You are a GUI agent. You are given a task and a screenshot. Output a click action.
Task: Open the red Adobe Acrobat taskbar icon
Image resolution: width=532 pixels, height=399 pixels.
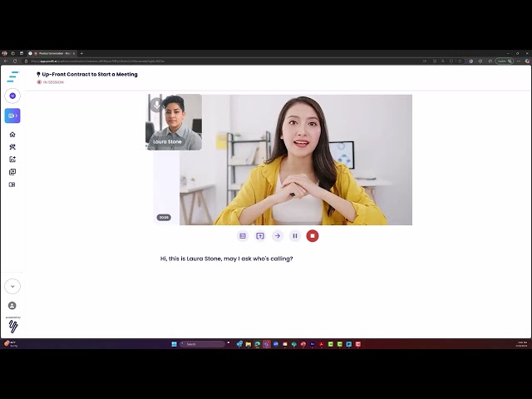(x=322, y=344)
